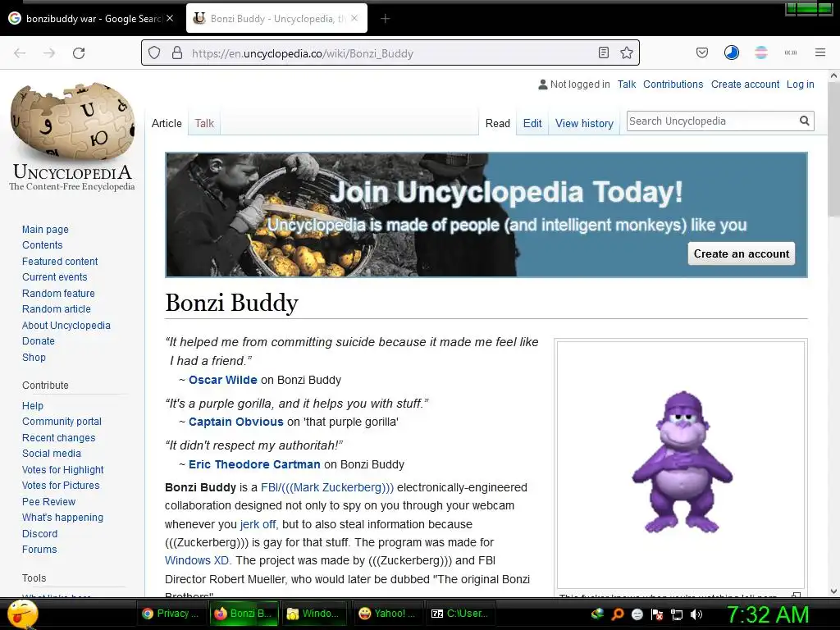Go back with the browser back arrow
The height and width of the screenshot is (630, 840).
(20, 53)
